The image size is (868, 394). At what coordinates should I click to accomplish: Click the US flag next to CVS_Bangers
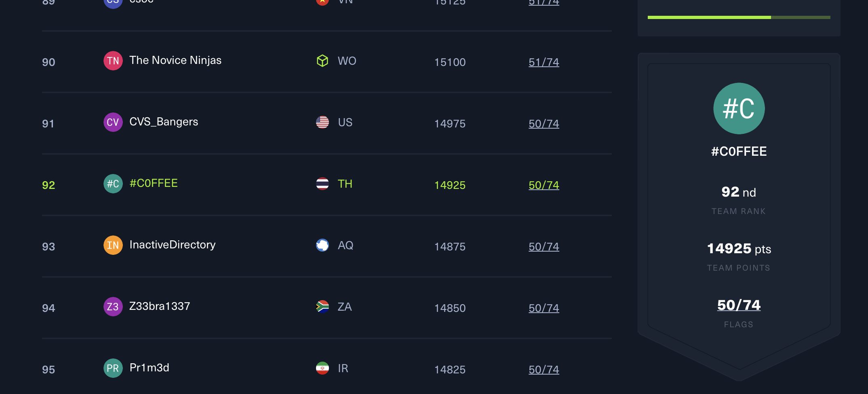(x=322, y=122)
